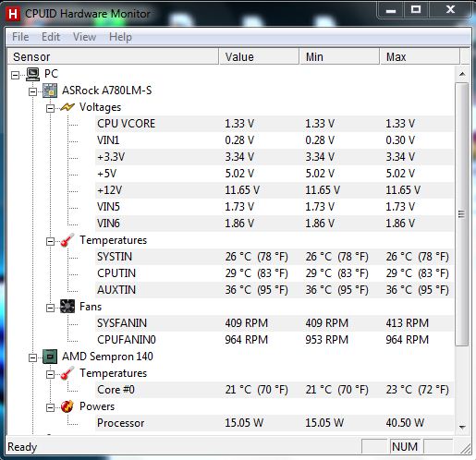
Task: Click the NUM status bar indicator
Action: tap(405, 447)
